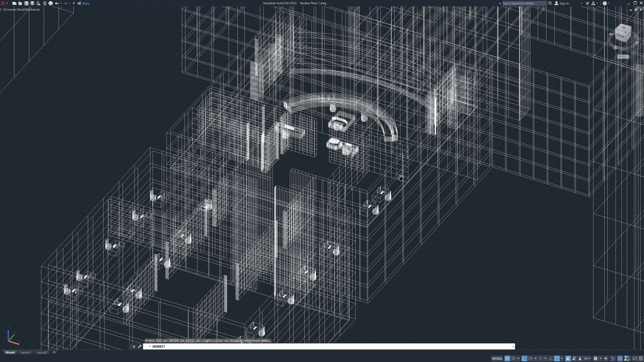Click the Plot printer icon

[x=51, y=4]
